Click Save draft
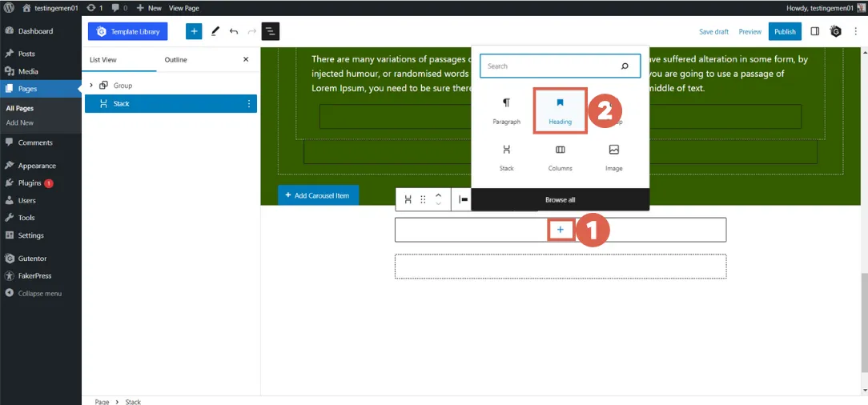 (x=713, y=31)
